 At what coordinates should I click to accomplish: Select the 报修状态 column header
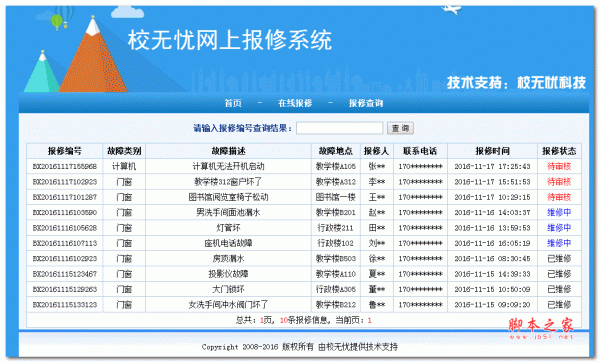click(559, 151)
